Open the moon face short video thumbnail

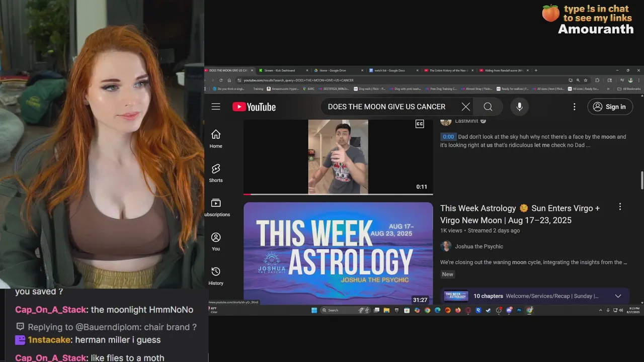pyautogui.click(x=338, y=156)
